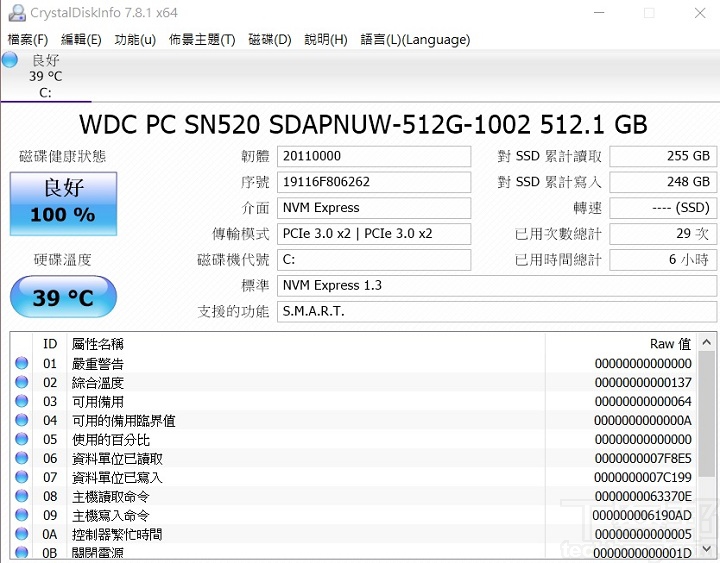This screenshot has height=563, width=720.
Task: Click the status circle for attribute 04 可用的備用臨界值
Action: pyautogui.click(x=22, y=420)
